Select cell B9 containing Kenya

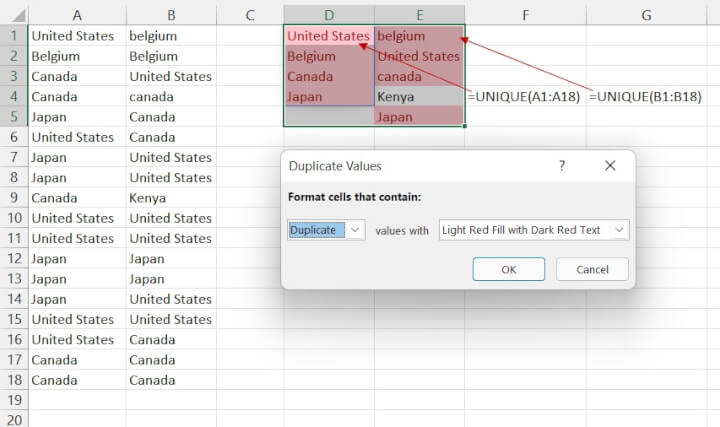170,198
